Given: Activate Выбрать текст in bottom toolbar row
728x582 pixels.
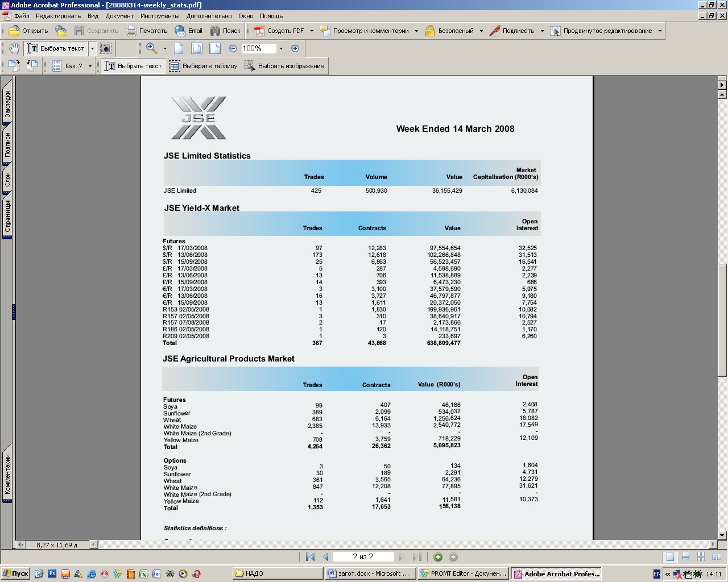Looking at the screenshot, I should pos(134,66).
